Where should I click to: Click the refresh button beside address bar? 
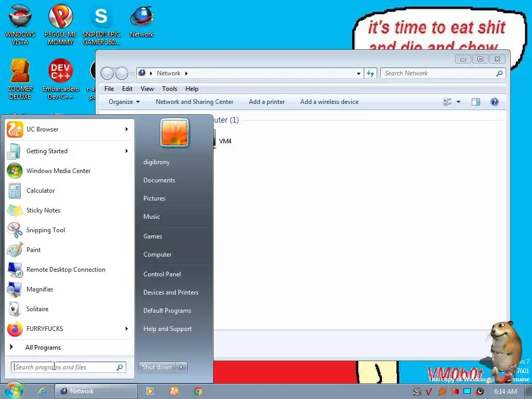(370, 73)
